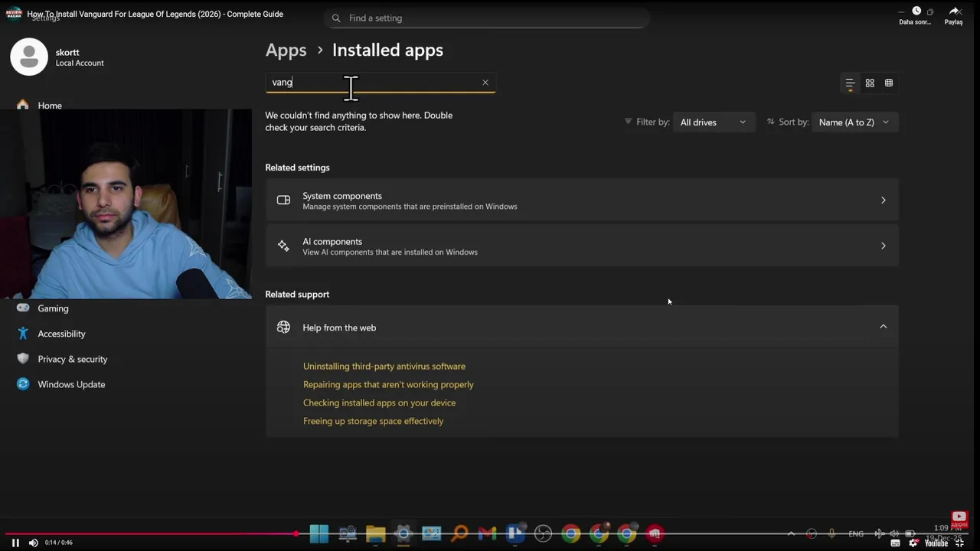Image resolution: width=980 pixels, height=551 pixels.
Task: Click the Accessibility person icon
Action: 23,333
